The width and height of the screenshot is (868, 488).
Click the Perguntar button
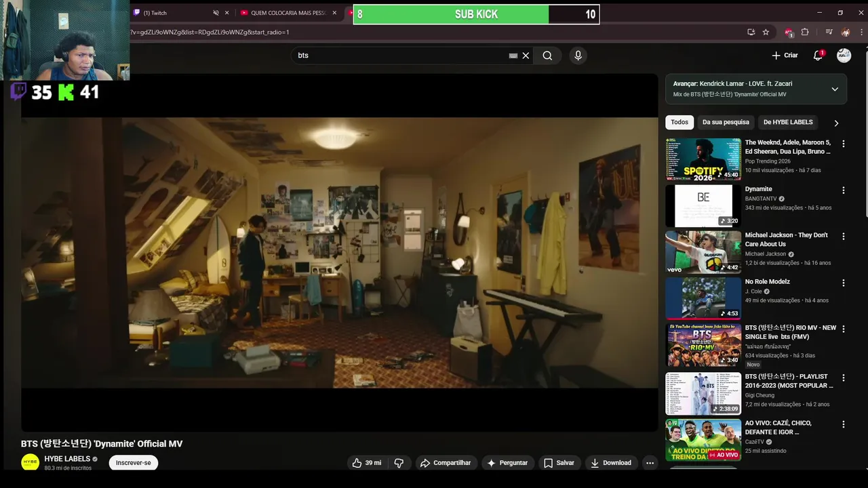[x=507, y=463]
